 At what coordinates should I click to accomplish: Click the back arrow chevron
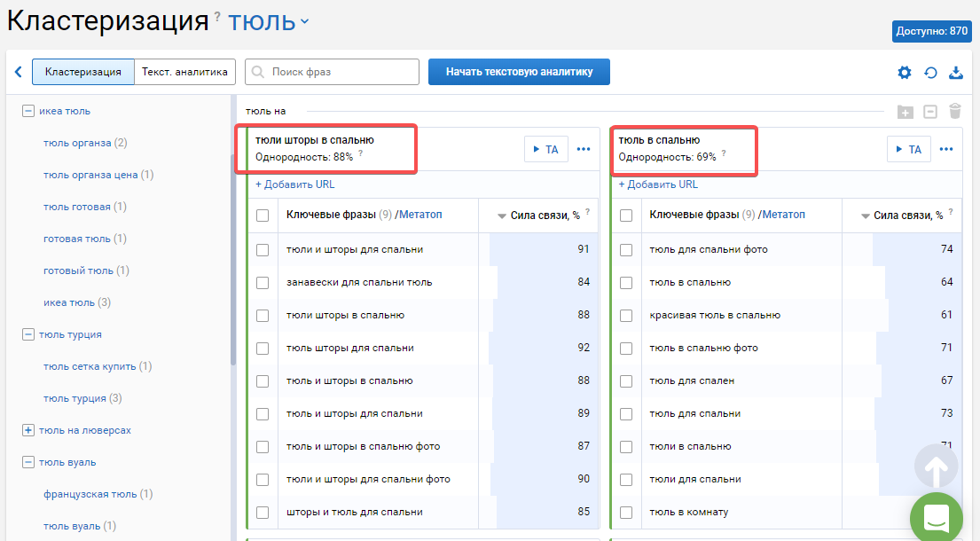pos(18,72)
